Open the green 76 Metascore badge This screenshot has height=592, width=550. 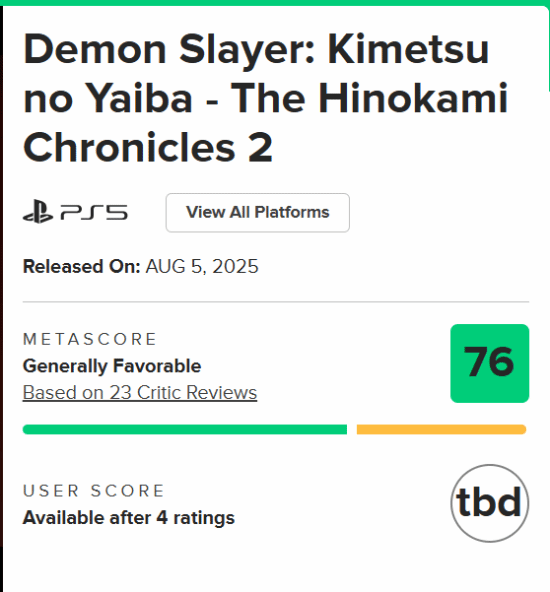point(490,363)
